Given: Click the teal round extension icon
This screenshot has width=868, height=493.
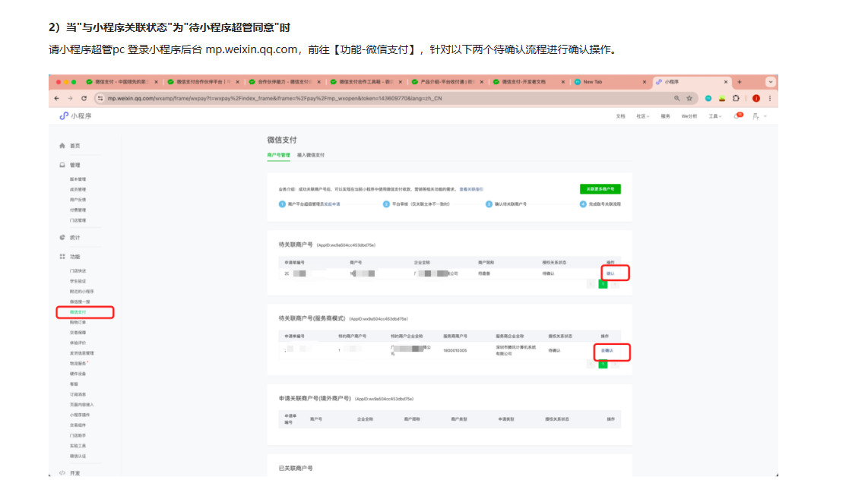Looking at the screenshot, I should coord(708,99).
